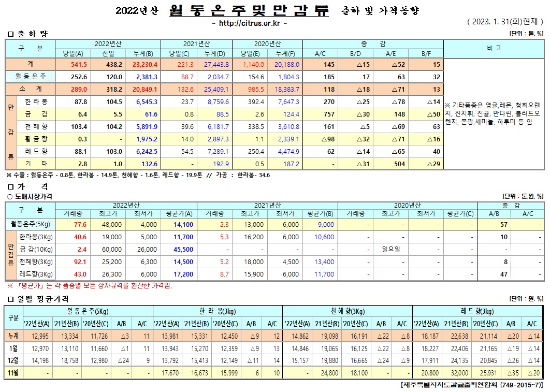Click the ※ 수출 export footnote line
The height and width of the screenshot is (392, 550).
(138, 175)
